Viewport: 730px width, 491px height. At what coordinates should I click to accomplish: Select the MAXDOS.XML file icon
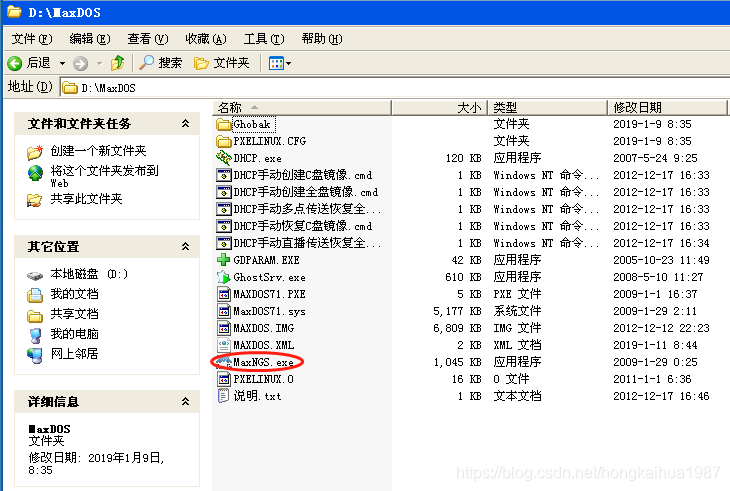click(224, 345)
